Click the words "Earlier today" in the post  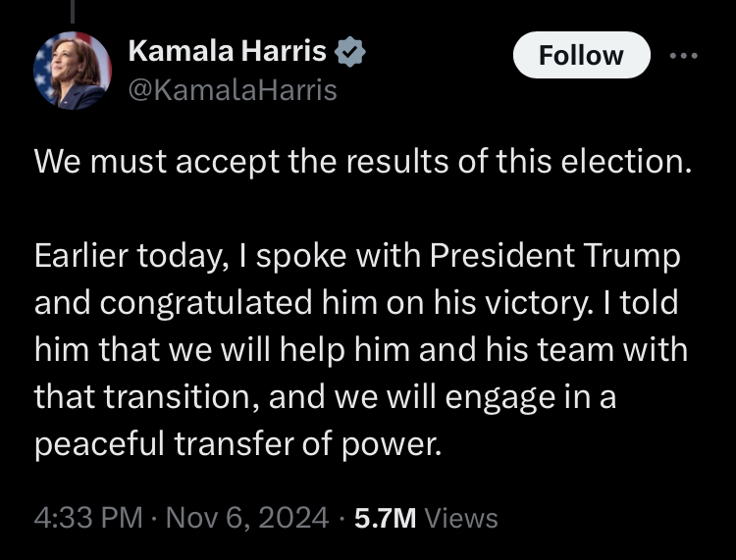pyautogui.click(x=127, y=257)
